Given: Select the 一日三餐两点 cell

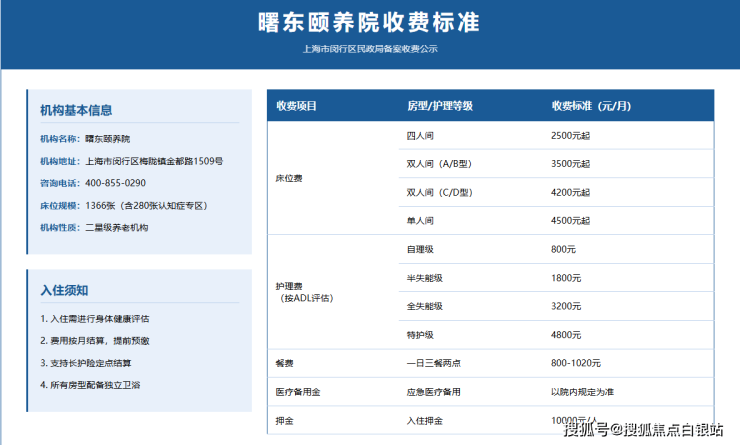Looking at the screenshot, I should (x=434, y=363).
